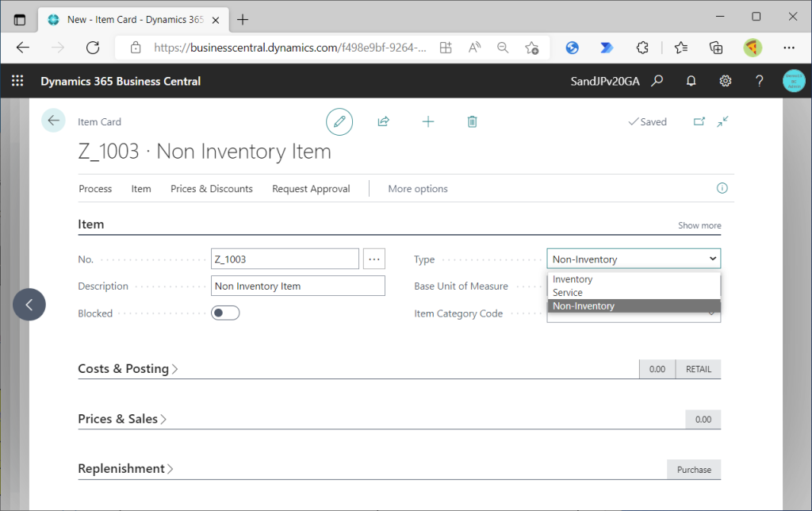The width and height of the screenshot is (812, 511).
Task: Create a new item with the plus icon
Action: click(x=427, y=121)
